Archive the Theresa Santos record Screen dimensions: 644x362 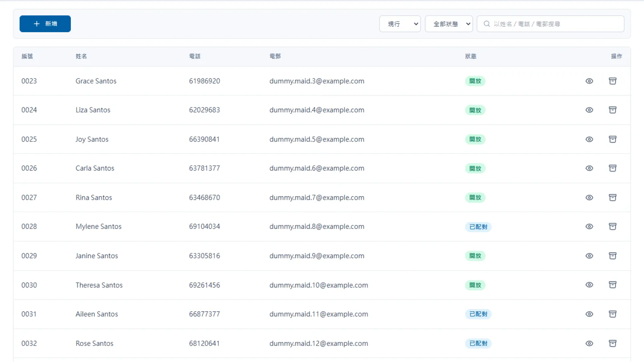613,285
